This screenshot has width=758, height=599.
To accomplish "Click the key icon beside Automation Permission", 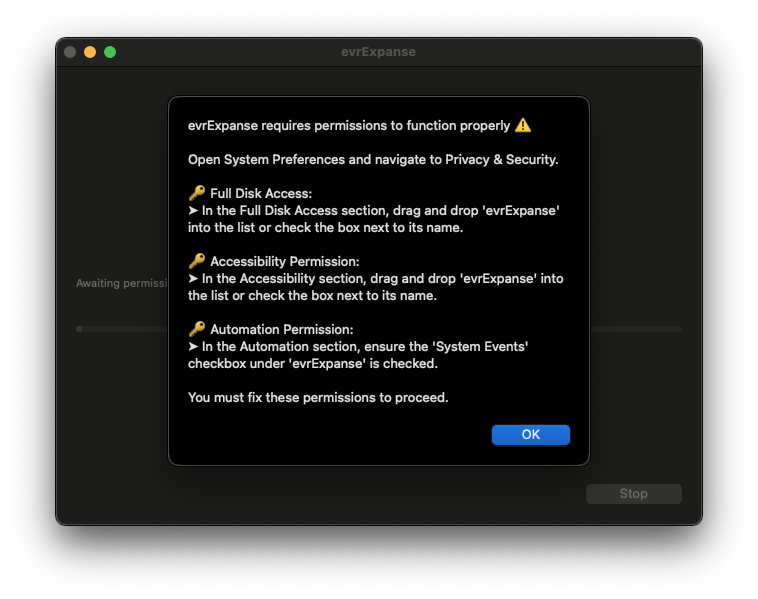I will 197,329.
